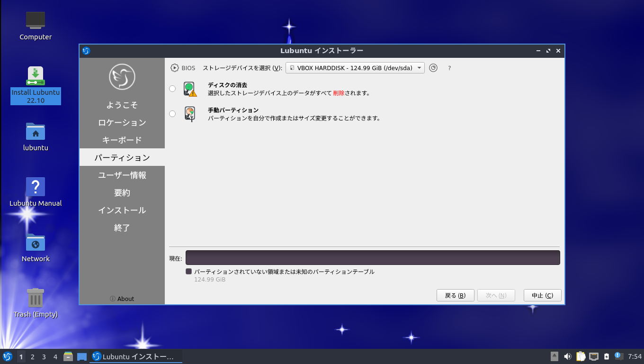Click the 戻る (B) back button

click(x=456, y=295)
